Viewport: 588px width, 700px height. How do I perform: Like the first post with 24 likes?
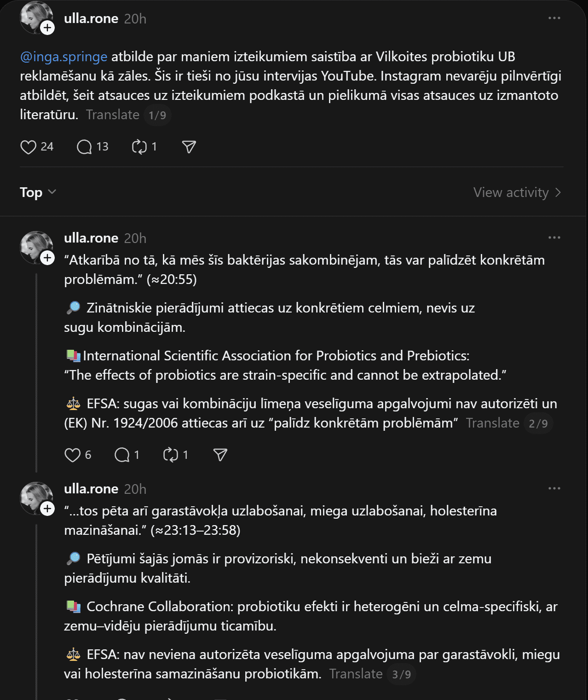click(x=29, y=147)
